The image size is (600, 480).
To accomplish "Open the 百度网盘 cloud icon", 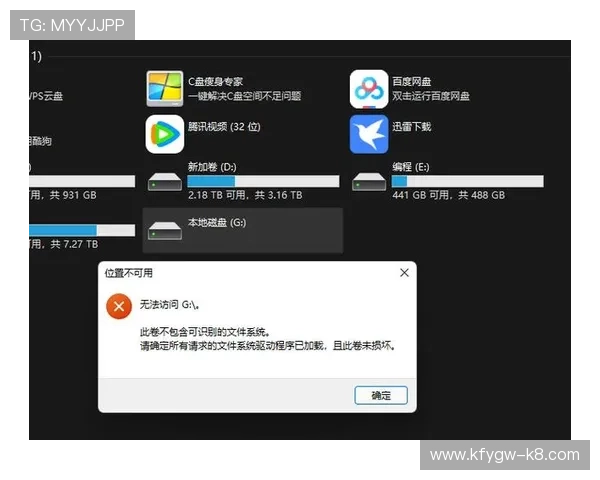I will click(369, 89).
